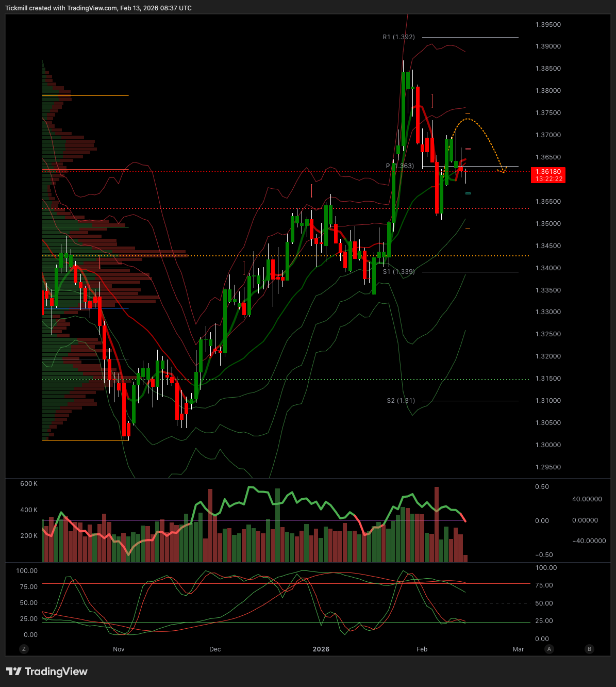Select the Feb label on time axis
The width and height of the screenshot is (616, 687).
422,649
